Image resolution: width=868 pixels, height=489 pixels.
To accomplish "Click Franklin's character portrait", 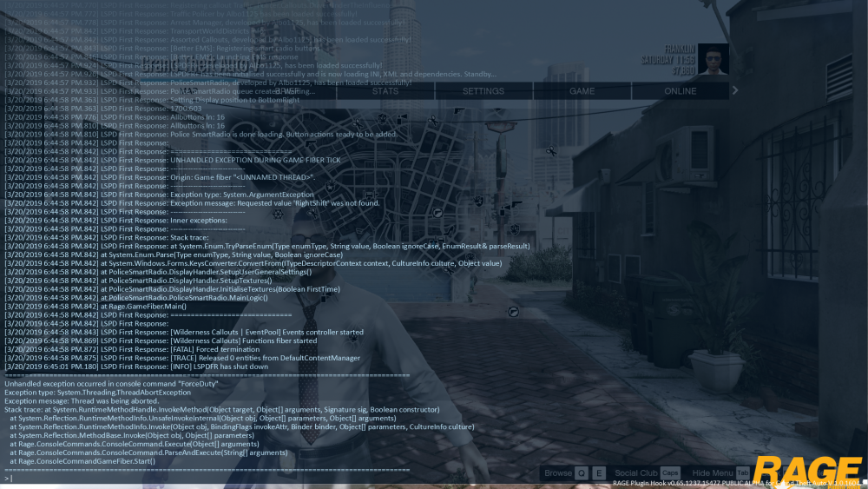I will [x=713, y=59].
